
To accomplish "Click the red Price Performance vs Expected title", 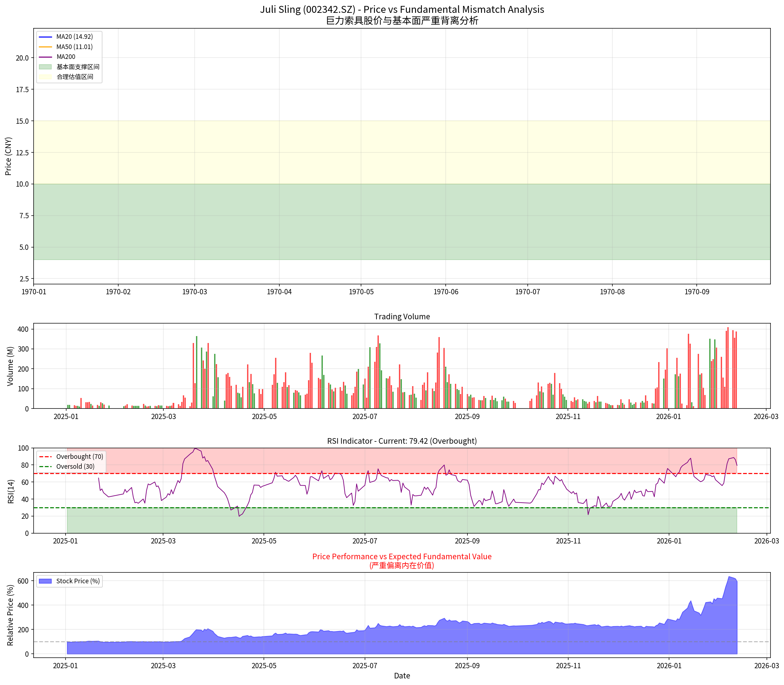I will [402, 557].
